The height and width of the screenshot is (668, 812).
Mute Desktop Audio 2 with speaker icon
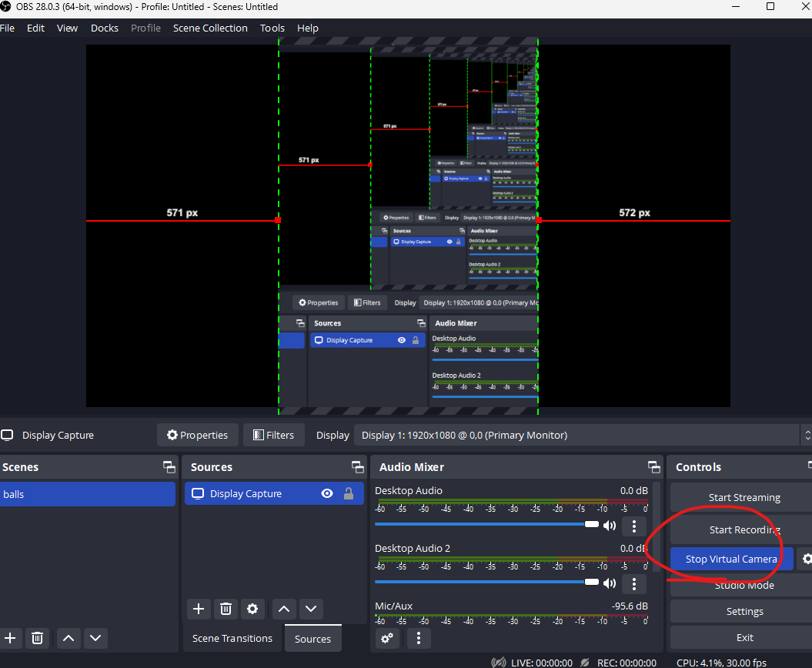pyautogui.click(x=610, y=583)
